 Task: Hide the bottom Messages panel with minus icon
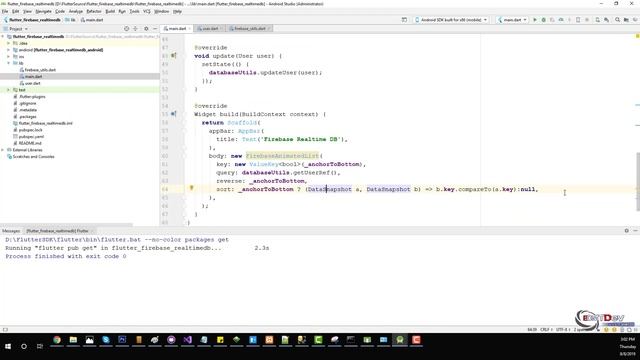coord(636,231)
